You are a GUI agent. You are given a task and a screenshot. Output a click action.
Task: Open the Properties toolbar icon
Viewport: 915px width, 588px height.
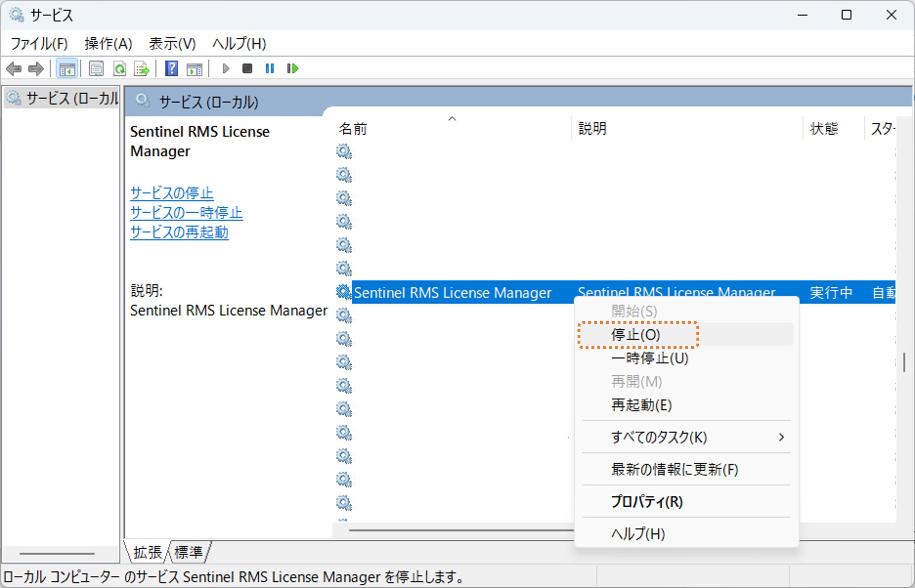(96, 69)
